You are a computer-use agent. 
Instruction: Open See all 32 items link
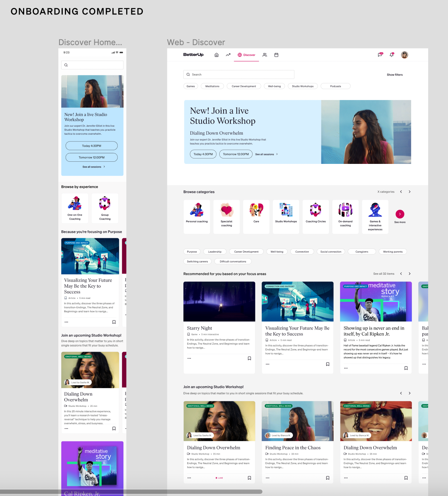384,274
